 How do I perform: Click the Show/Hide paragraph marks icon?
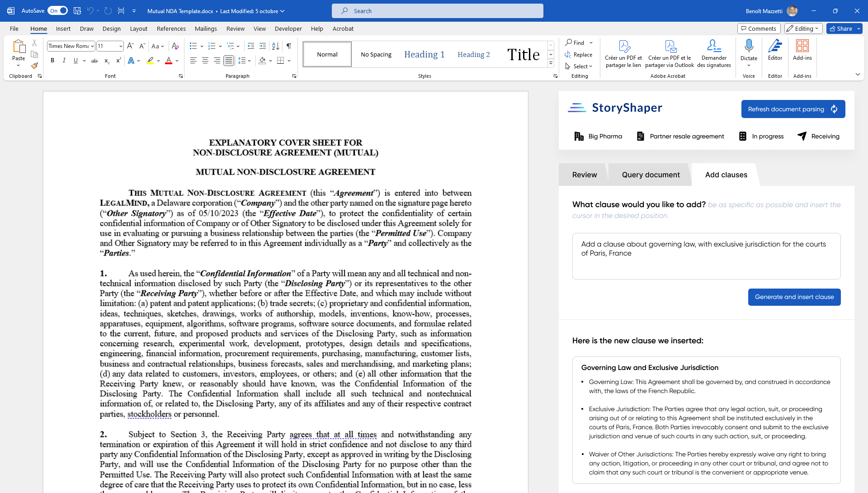tap(289, 46)
